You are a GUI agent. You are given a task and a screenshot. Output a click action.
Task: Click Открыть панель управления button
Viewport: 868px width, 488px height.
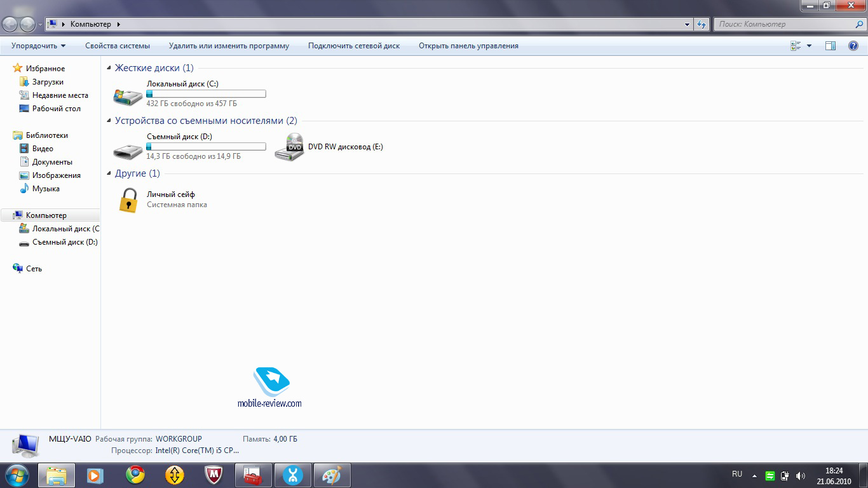[468, 46]
